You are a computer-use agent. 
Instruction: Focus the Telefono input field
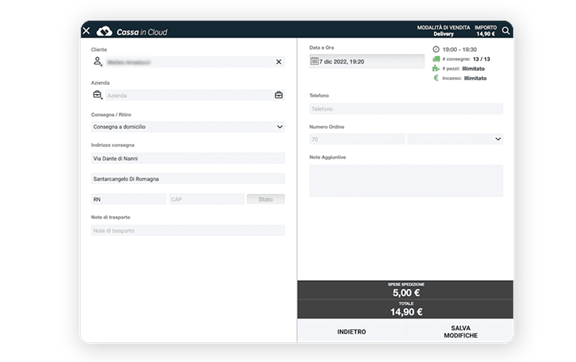[x=406, y=109]
